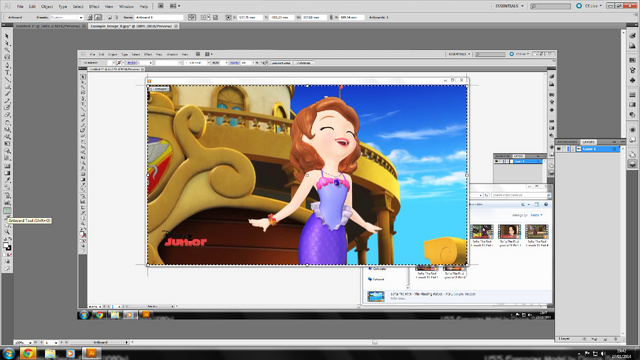
Task: Click the X coordinate field
Action: 250,18
